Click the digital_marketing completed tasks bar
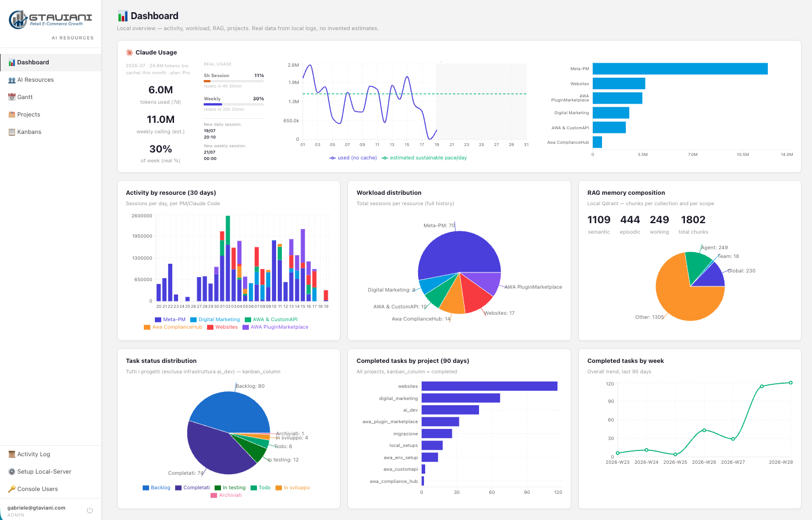 (461, 398)
